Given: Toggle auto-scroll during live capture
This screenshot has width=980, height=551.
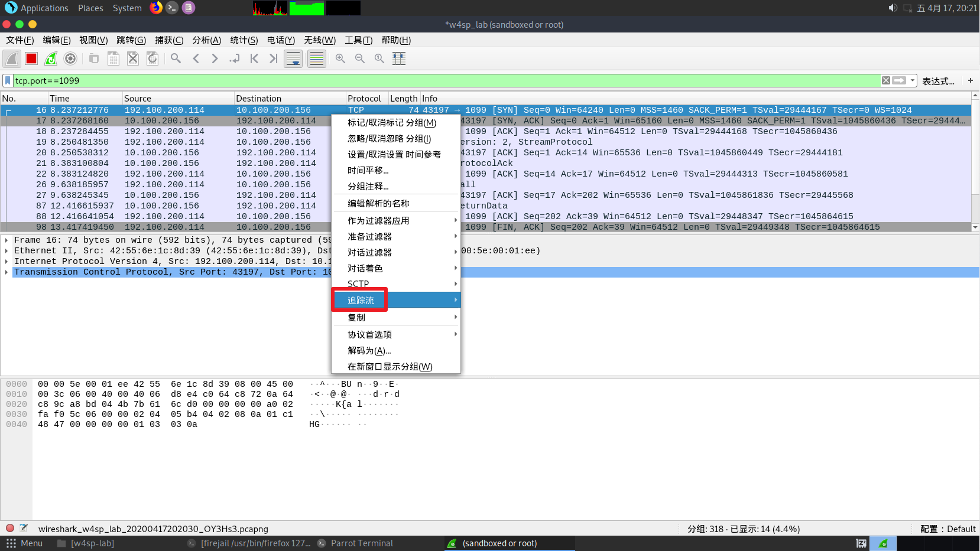Looking at the screenshot, I should click(293, 58).
